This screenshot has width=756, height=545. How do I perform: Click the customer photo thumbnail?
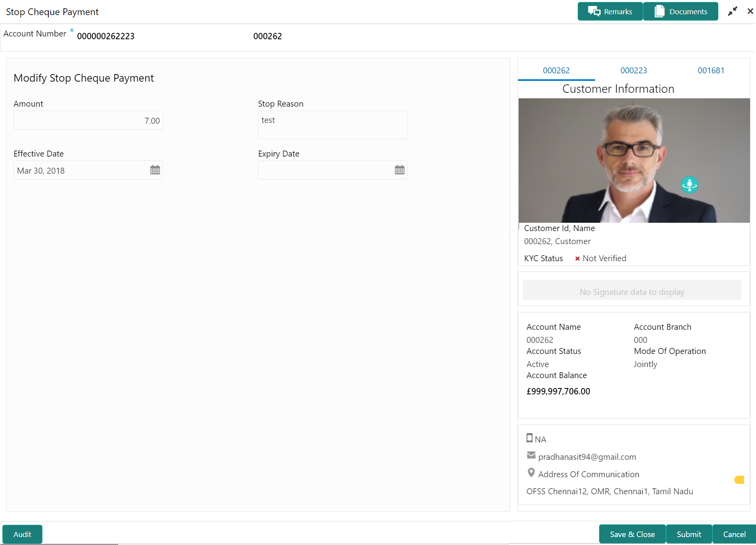pos(634,161)
